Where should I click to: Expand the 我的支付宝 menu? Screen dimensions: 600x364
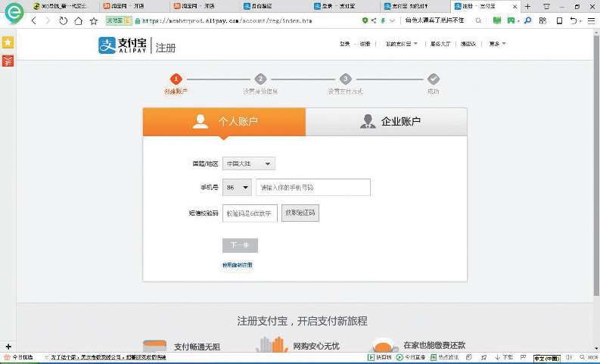pyautogui.click(x=402, y=44)
